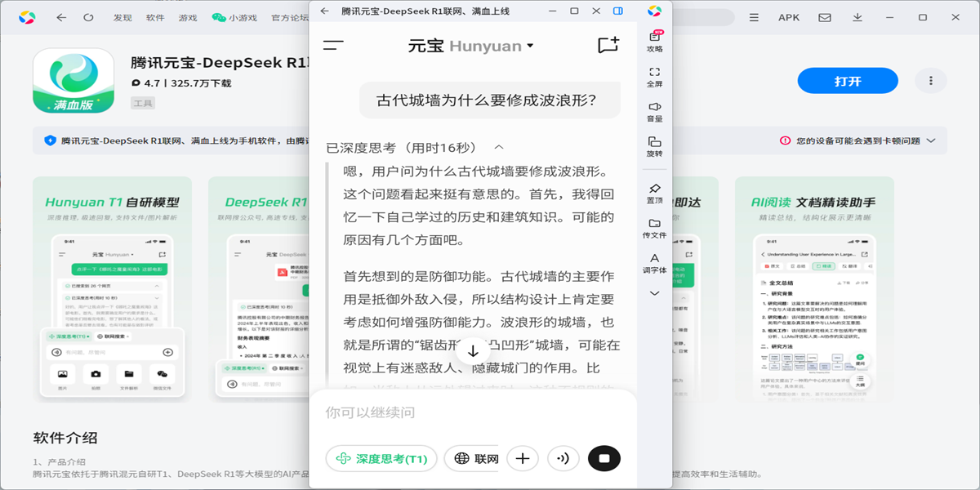Adjust font size with the 调字体 icon
Screen dimensions: 980x490
[655, 263]
